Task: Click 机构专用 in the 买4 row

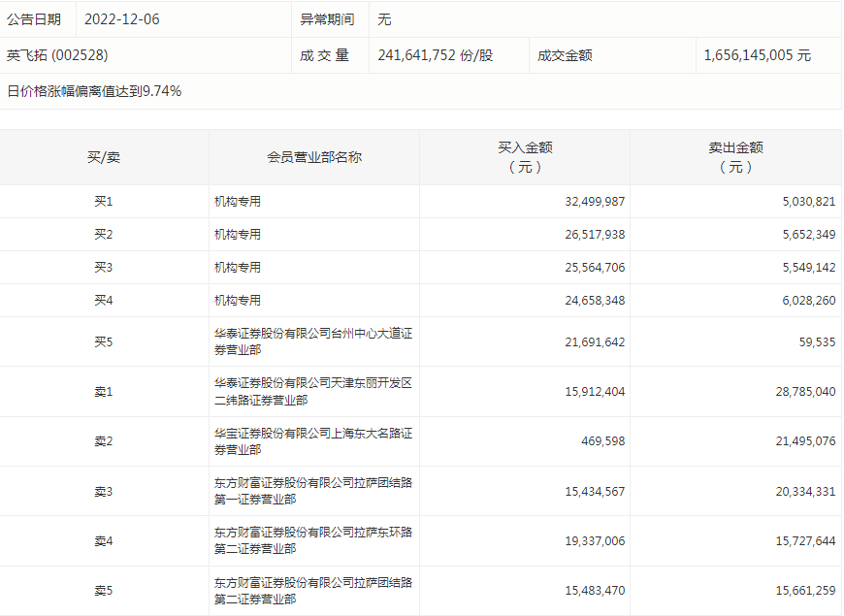Action: 238,301
